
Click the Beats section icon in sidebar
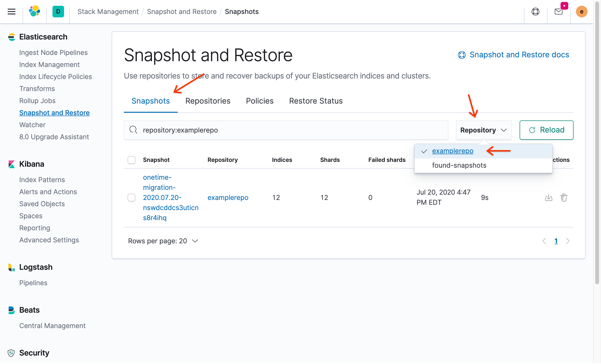11,310
